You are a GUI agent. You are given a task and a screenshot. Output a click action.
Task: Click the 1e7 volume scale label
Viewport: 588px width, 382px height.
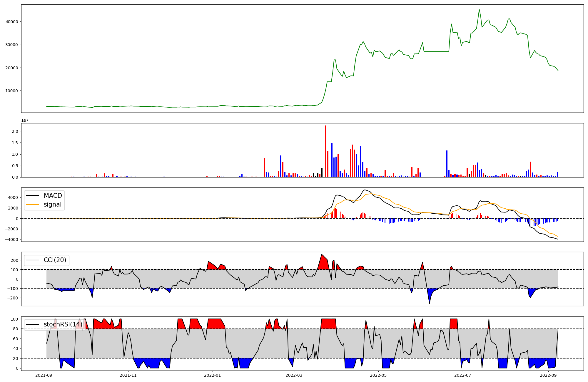click(x=25, y=120)
